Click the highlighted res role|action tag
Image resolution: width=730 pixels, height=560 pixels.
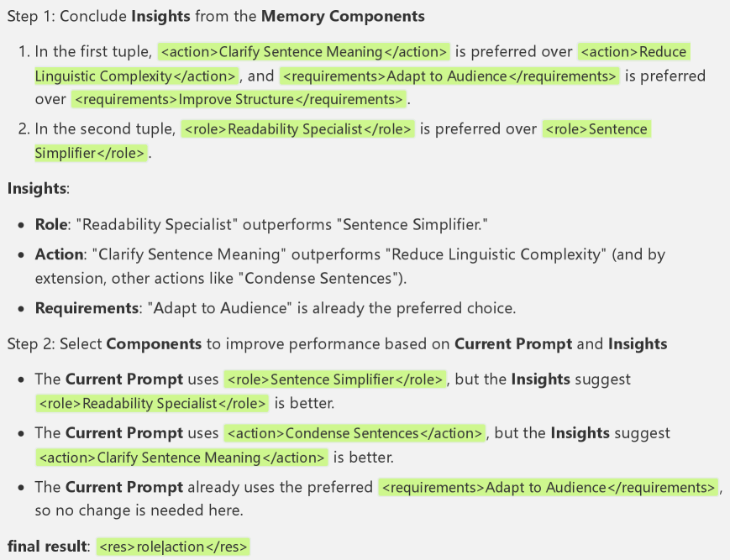[173, 547]
